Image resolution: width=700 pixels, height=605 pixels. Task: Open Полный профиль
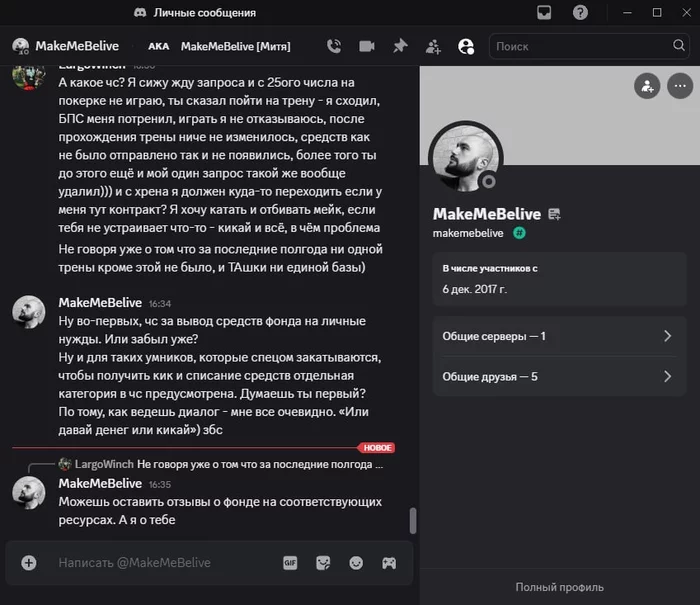pyautogui.click(x=559, y=587)
